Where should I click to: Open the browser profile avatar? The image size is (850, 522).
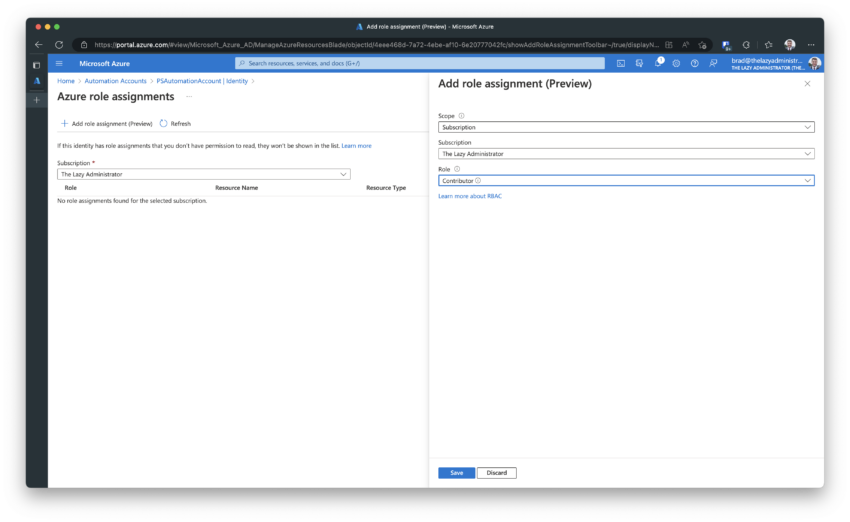[x=790, y=44]
